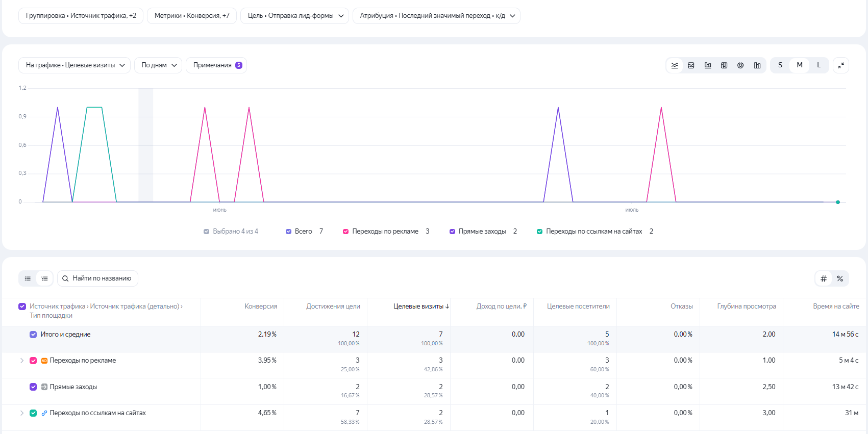Expand the 'Переходы по ссылкам на сайтах' row
The width and height of the screenshot is (868, 434).
[x=22, y=413]
